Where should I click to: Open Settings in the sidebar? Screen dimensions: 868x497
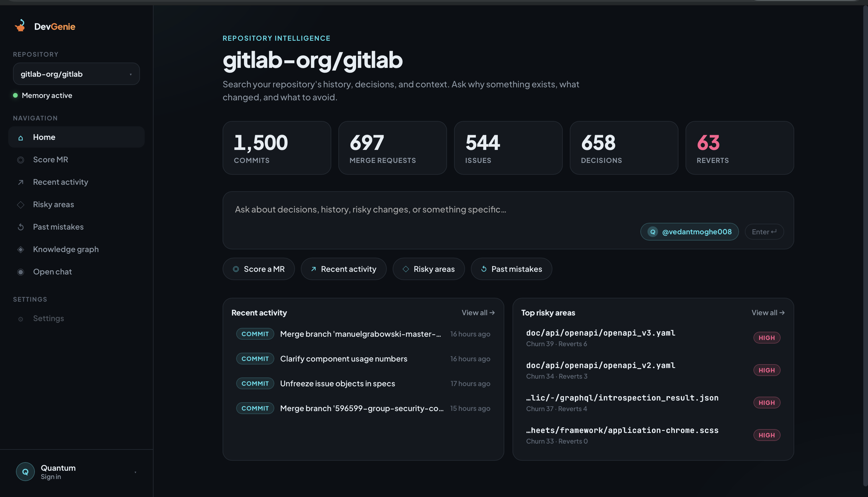(x=76, y=318)
